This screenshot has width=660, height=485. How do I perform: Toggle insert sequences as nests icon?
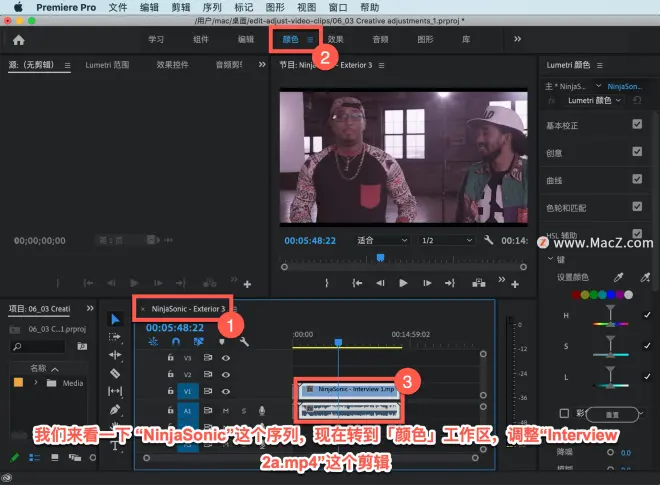pos(153,341)
